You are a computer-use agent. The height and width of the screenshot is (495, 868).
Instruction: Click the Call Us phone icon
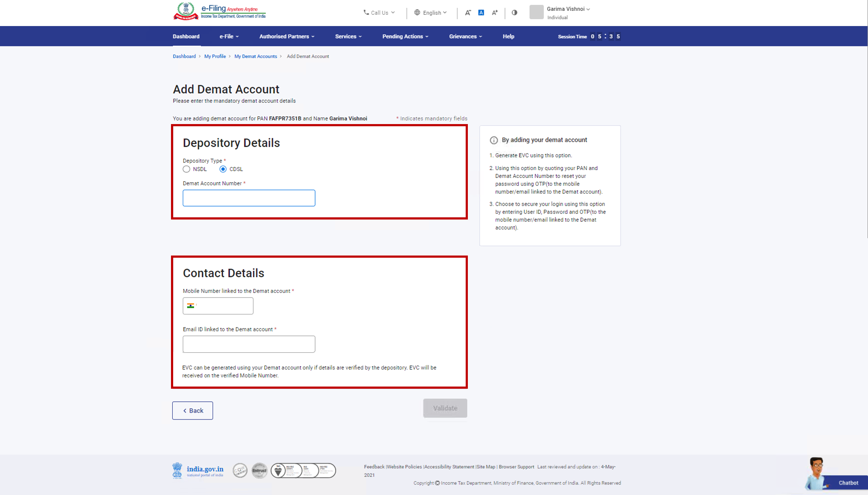[x=365, y=13]
